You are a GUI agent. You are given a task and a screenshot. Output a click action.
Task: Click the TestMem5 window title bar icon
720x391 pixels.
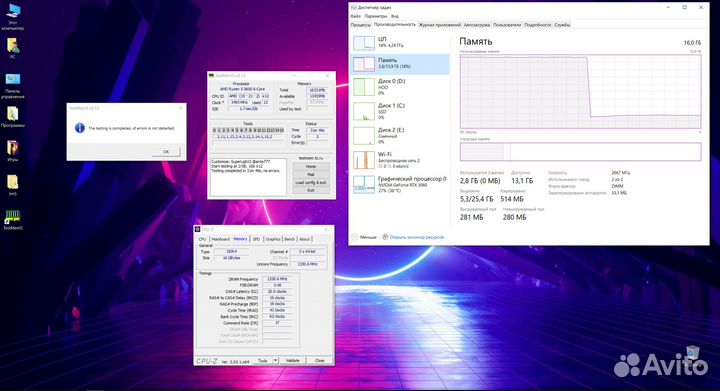212,75
